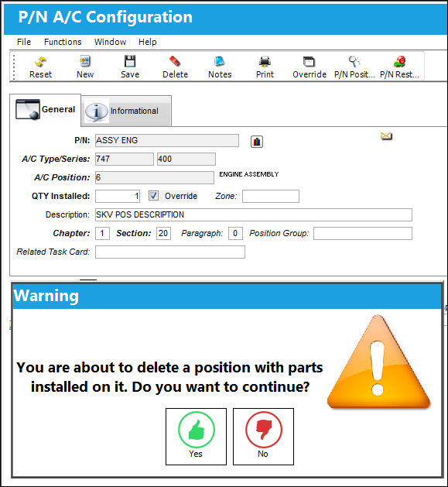Click the A/C Type field showing 747
This screenshot has height=487, width=448.
124,159
